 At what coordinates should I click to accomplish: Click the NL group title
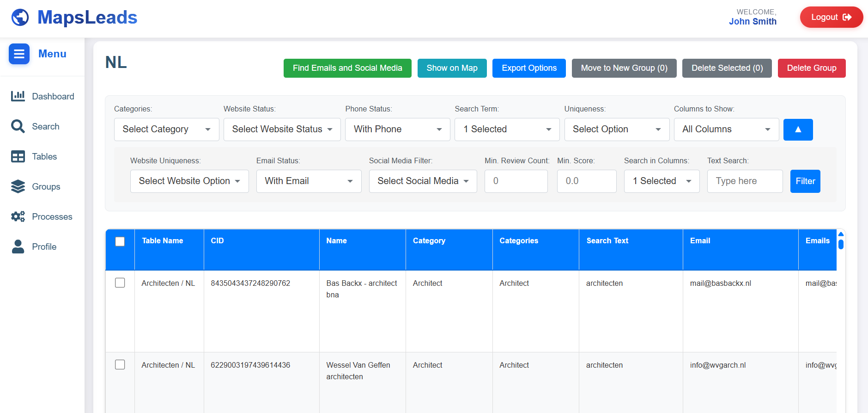(116, 62)
